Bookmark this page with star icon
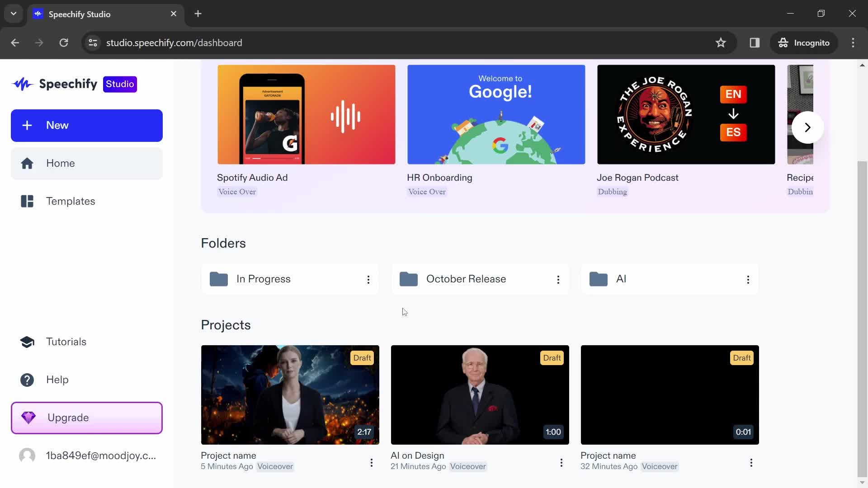868x488 pixels. click(721, 42)
